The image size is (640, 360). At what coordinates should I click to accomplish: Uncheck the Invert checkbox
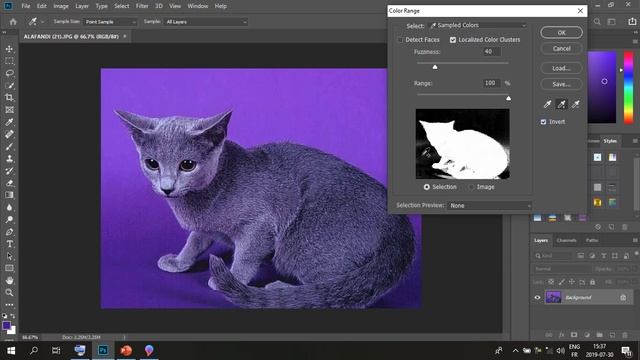point(543,122)
